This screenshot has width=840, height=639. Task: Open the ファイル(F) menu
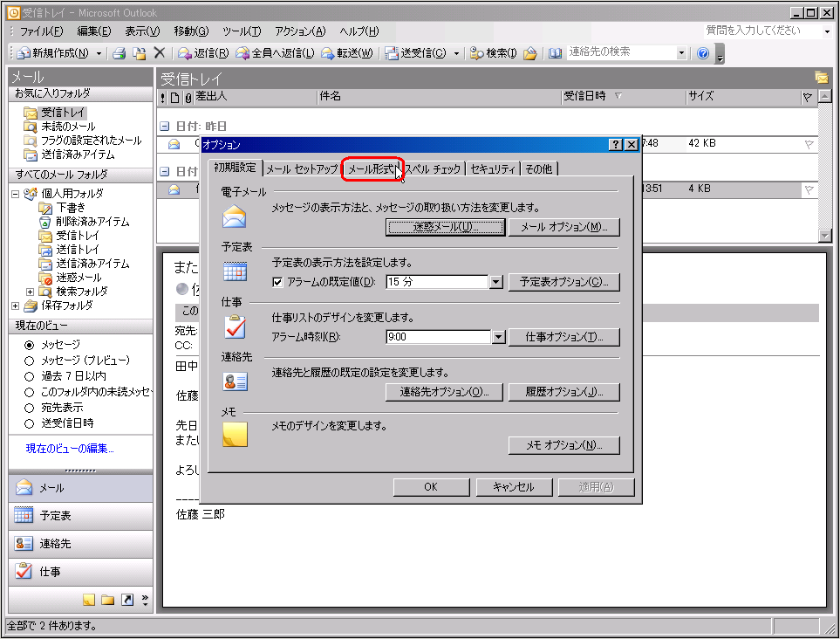click(x=41, y=31)
